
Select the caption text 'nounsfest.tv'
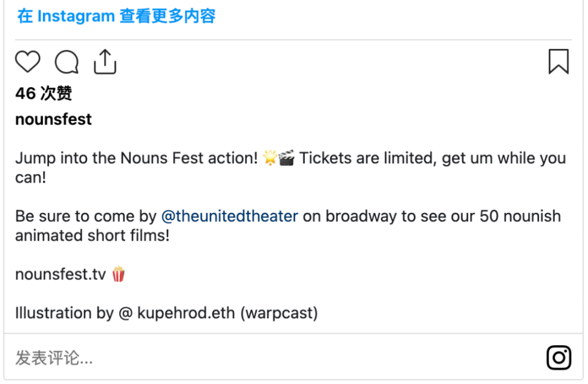pyautogui.click(x=57, y=274)
